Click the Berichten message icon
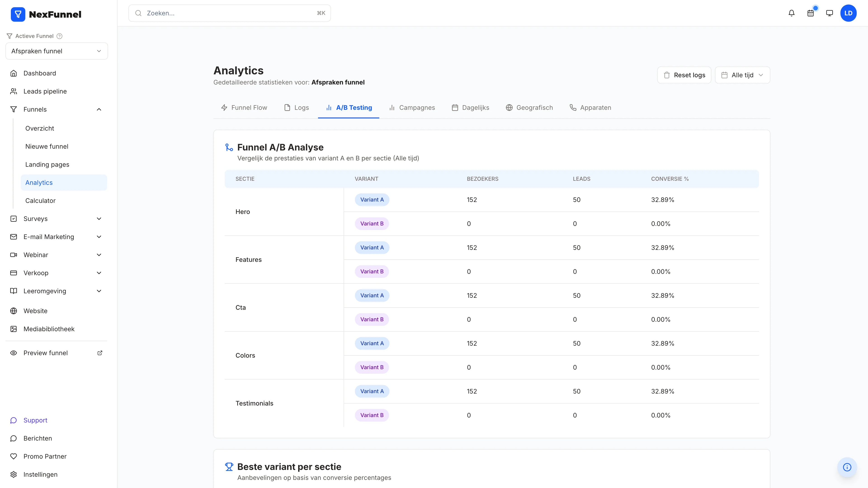The width and height of the screenshot is (868, 488). [14, 439]
